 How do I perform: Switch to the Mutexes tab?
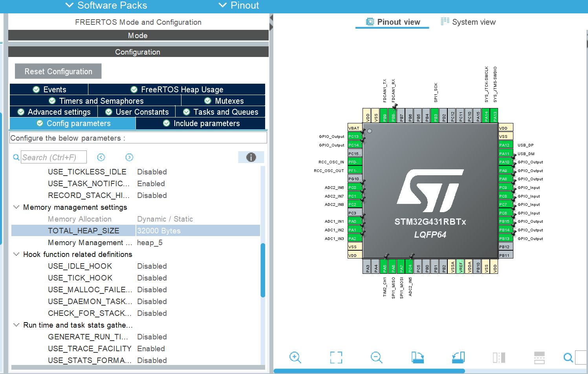tap(223, 101)
